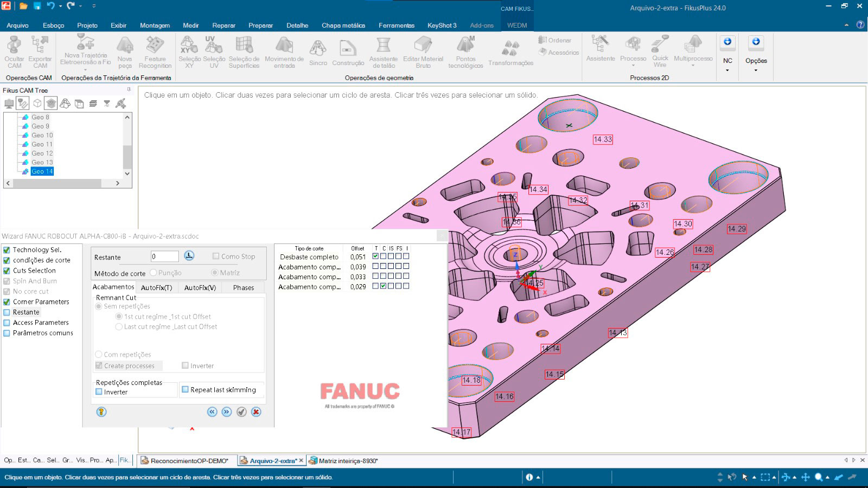
Task: Cancel the wizard with the red X icon
Action: pos(256,412)
